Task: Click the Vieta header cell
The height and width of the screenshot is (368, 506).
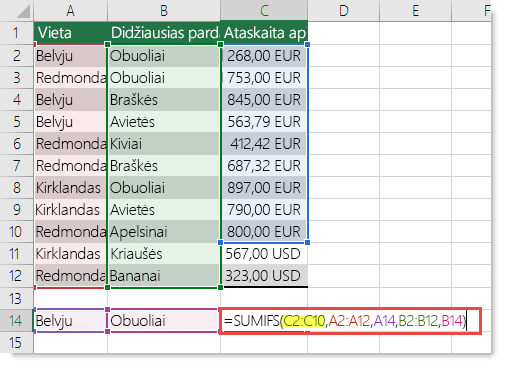Action: [70, 33]
